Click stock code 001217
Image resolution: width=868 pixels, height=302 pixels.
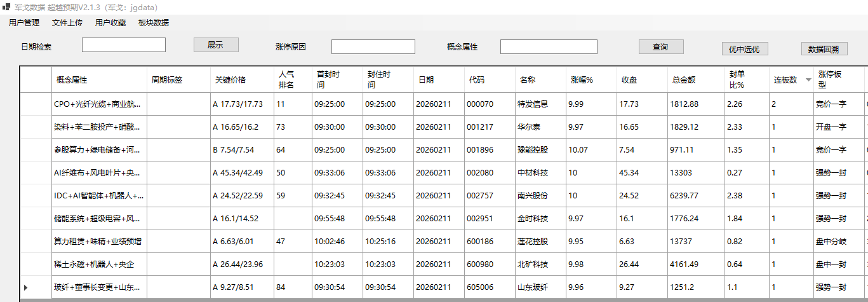(490, 127)
